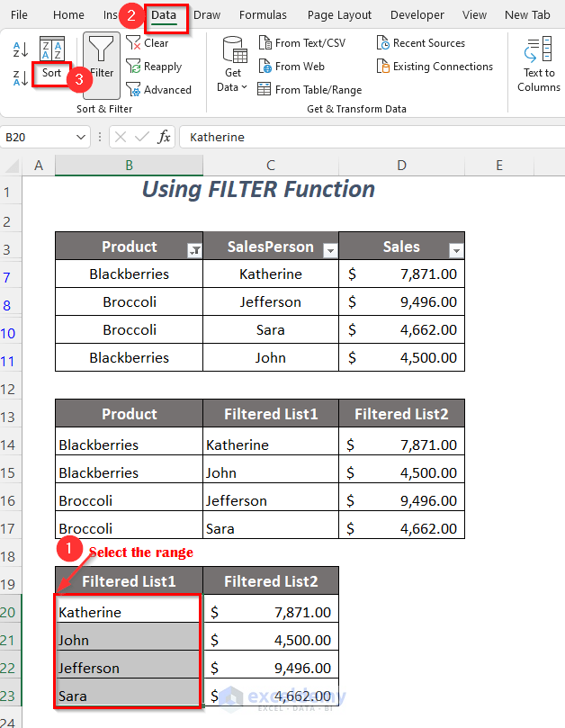
Task: Switch to the Home tab
Action: (x=68, y=15)
